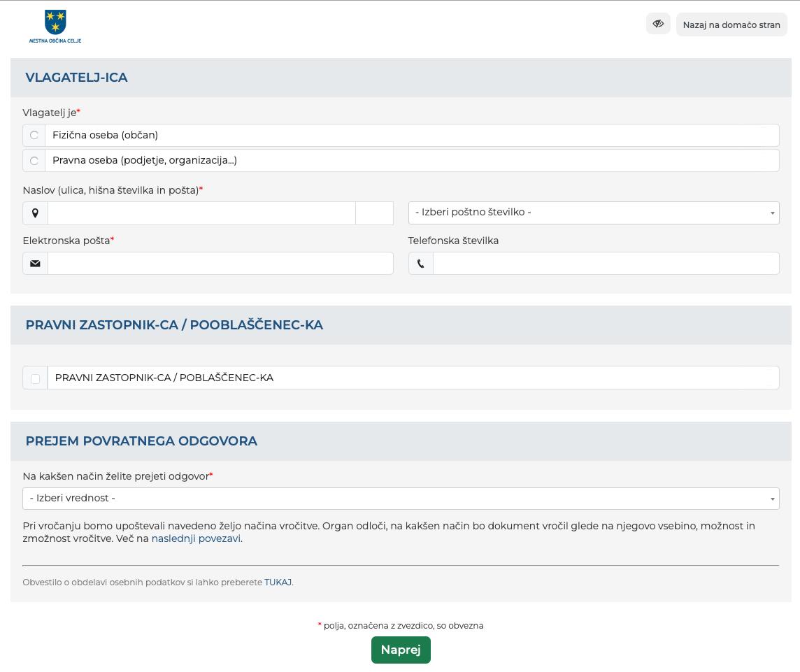Viewport: 800px width, 672px height.
Task: Select Fizična oseba (občan) radio button
Action: tap(34, 135)
